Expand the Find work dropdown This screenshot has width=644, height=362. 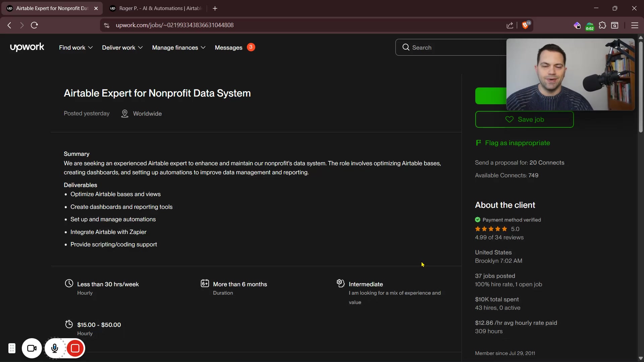pyautogui.click(x=76, y=48)
